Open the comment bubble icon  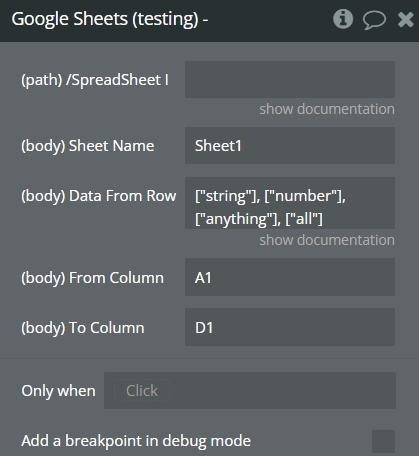click(x=374, y=19)
